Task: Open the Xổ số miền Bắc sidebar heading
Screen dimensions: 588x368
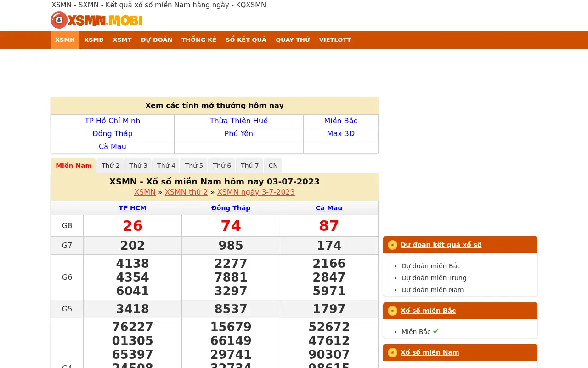Action: (x=428, y=310)
